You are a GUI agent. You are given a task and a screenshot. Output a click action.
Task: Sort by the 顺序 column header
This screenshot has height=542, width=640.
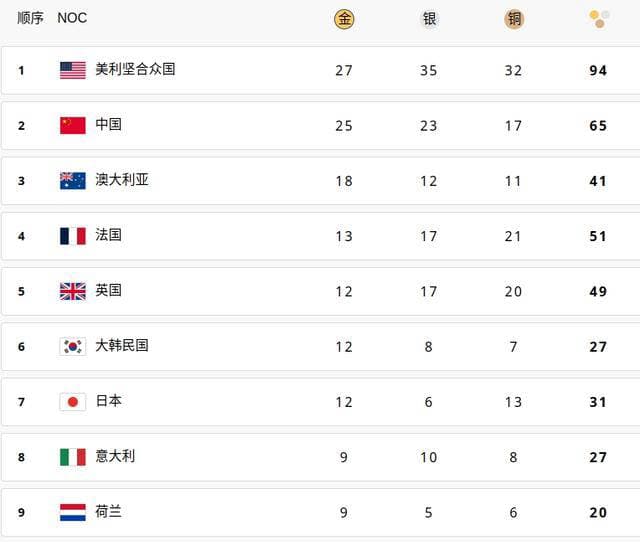coord(30,18)
